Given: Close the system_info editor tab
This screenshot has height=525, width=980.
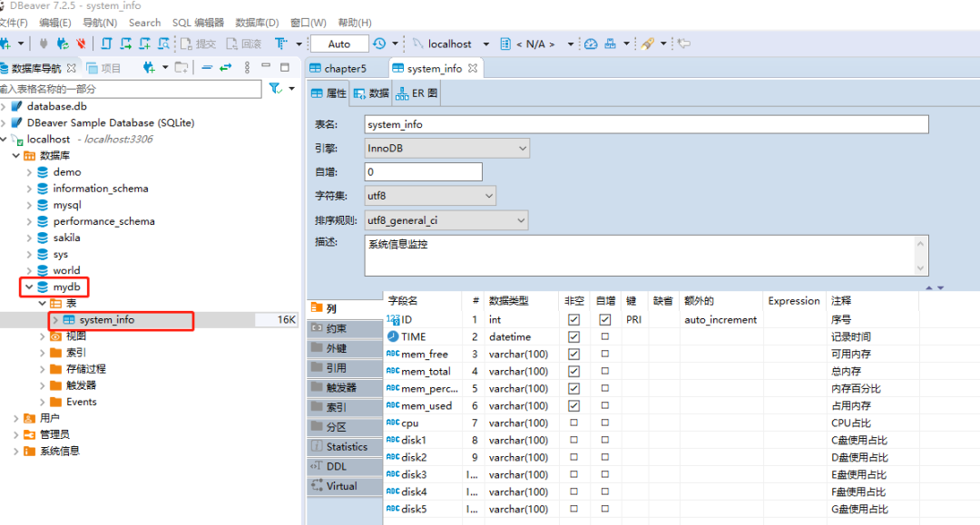Looking at the screenshot, I should (x=473, y=68).
